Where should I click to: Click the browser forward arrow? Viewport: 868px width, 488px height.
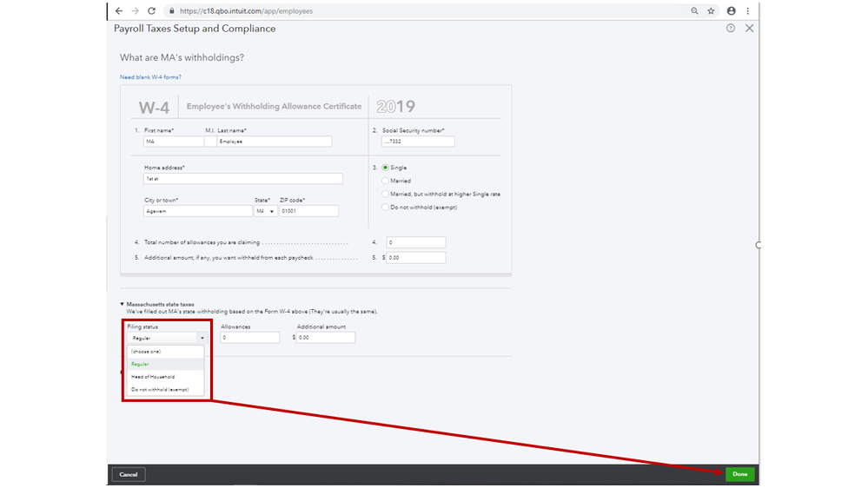pos(135,11)
